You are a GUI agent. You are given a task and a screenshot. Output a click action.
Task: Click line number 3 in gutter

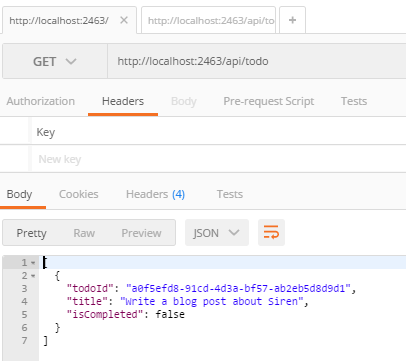24,288
